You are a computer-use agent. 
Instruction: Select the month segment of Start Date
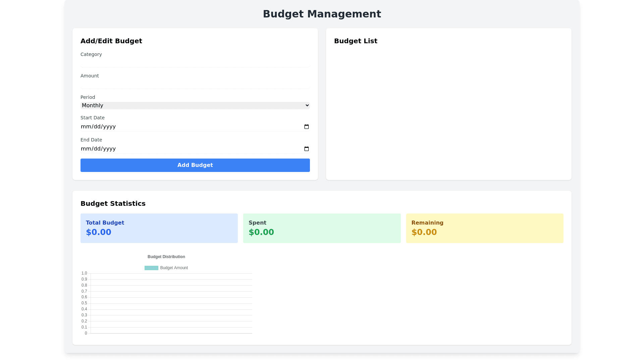click(86, 127)
